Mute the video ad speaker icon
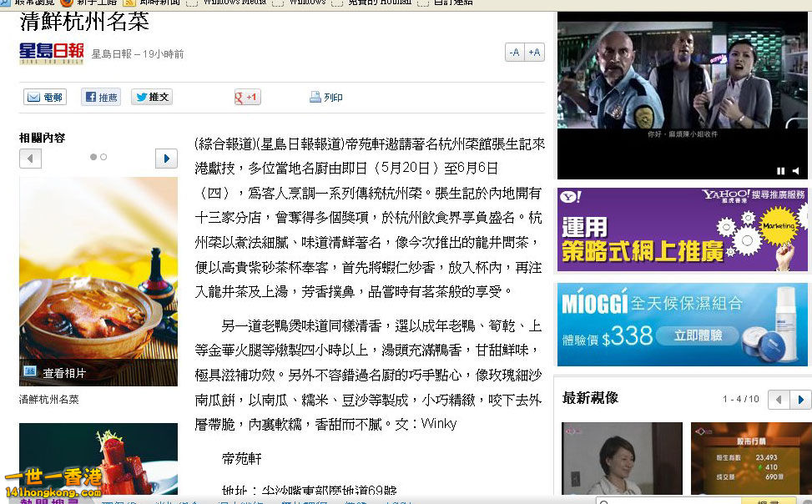The width and height of the screenshot is (812, 504). point(795,171)
